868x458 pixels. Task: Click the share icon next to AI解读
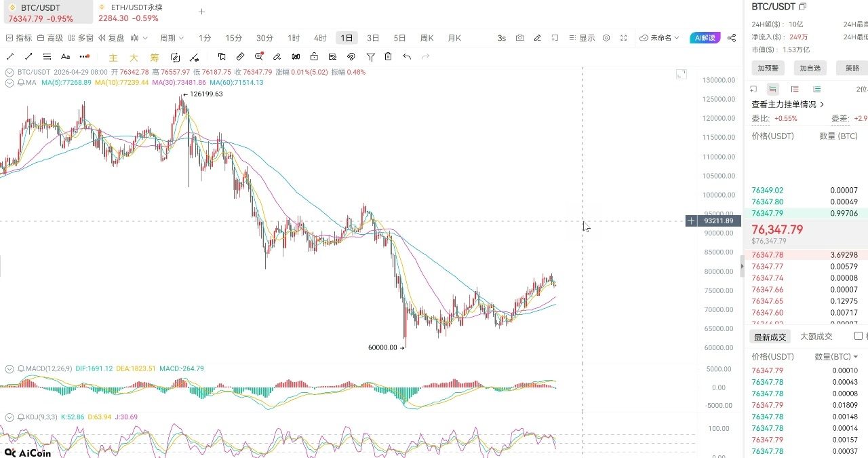(732, 38)
